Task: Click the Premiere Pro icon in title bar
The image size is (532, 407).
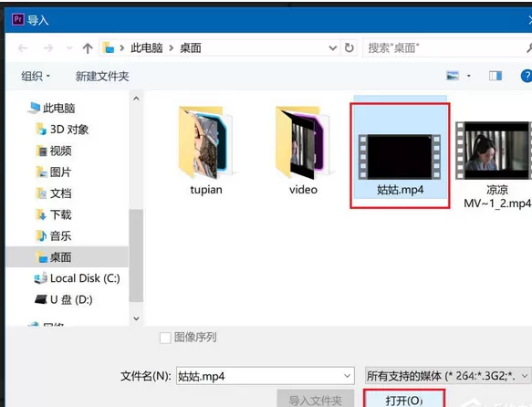Action: coord(17,20)
